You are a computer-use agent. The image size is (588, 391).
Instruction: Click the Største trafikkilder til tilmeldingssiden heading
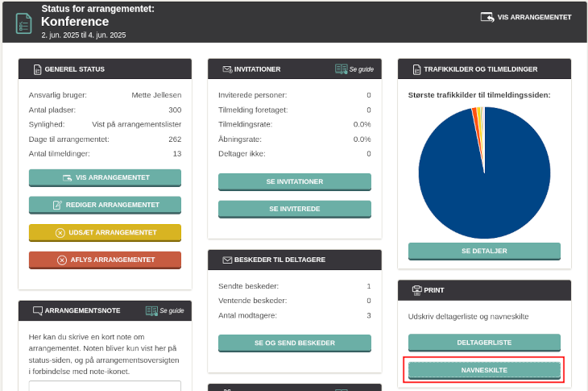point(479,95)
